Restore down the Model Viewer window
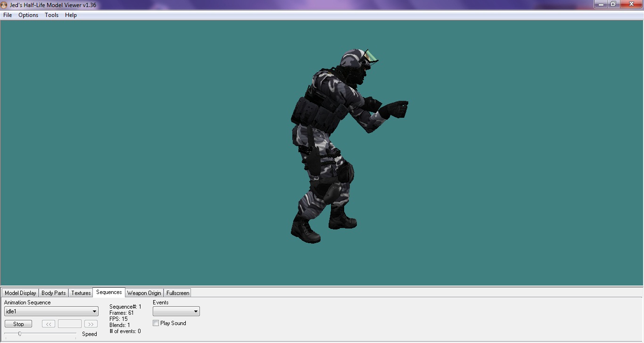The height and width of the screenshot is (343, 644). (x=613, y=4)
